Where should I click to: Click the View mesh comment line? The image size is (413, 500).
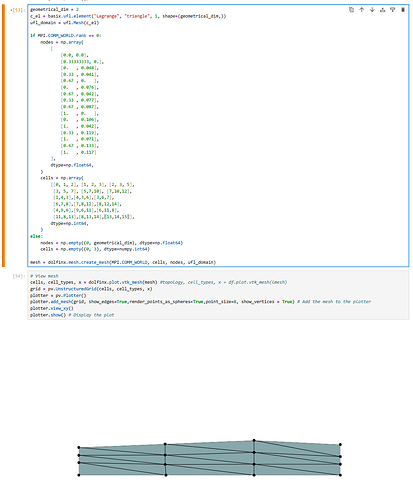point(44,276)
